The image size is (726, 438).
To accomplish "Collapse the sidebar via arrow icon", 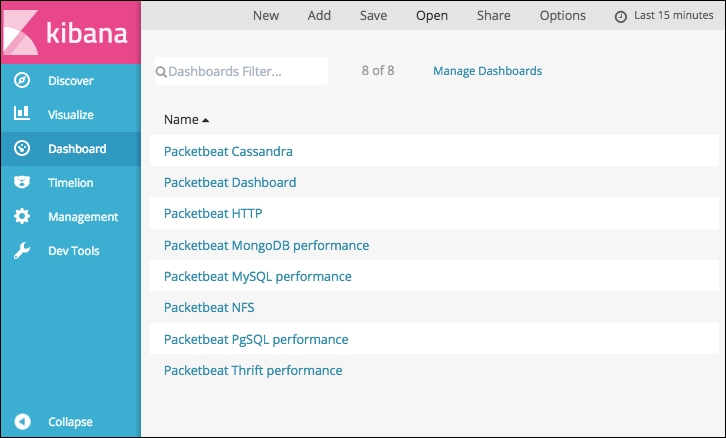I will (22, 421).
